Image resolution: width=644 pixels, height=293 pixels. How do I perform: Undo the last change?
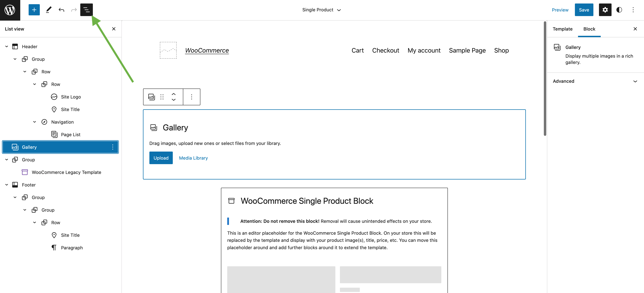tap(61, 10)
